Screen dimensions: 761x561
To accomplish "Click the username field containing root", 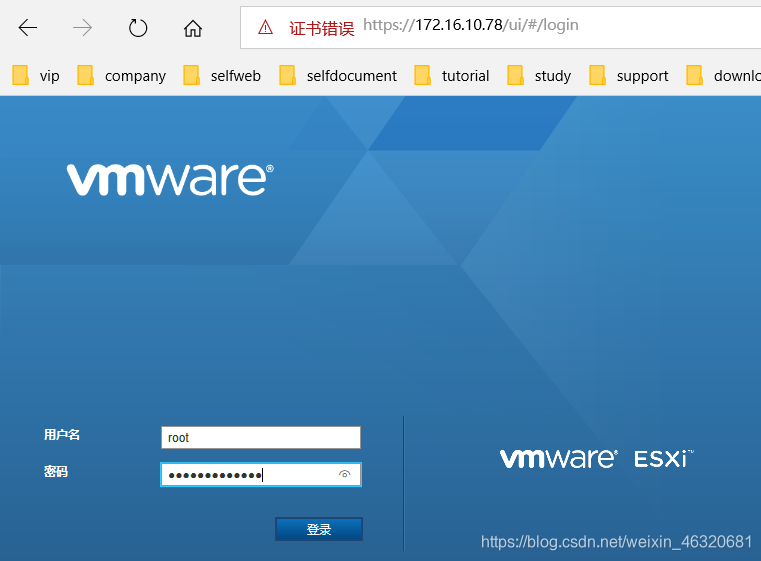I will coord(261,437).
